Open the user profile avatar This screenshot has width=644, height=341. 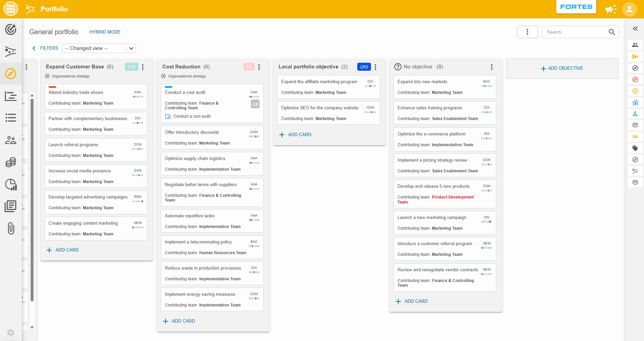tap(630, 9)
